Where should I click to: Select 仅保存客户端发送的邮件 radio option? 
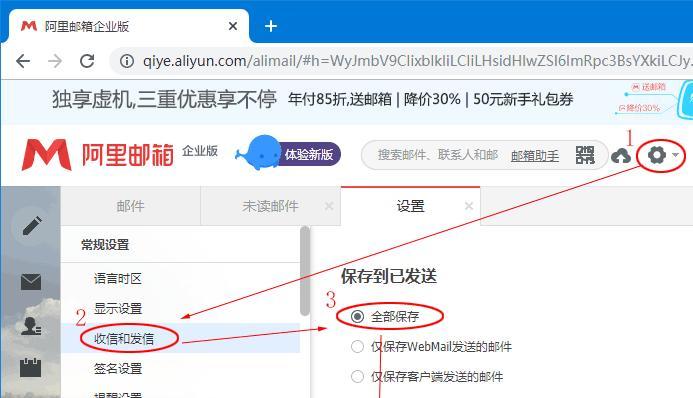click(357, 376)
